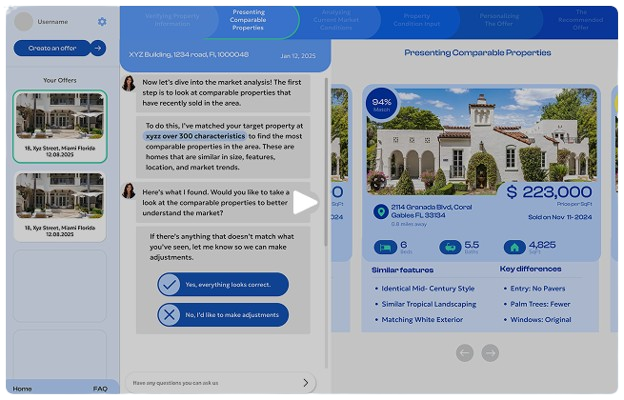
Task: Click the XYZ Building, 1234 road address header
Action: pos(189,55)
